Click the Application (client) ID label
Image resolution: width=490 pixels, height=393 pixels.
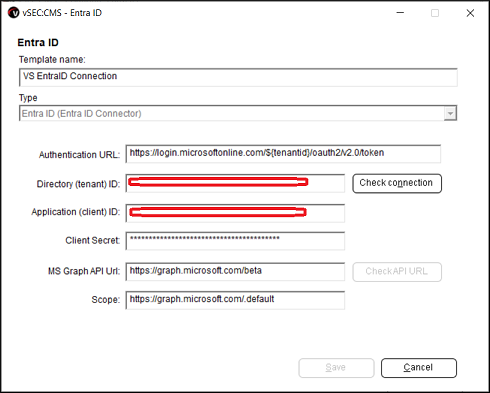76,212
